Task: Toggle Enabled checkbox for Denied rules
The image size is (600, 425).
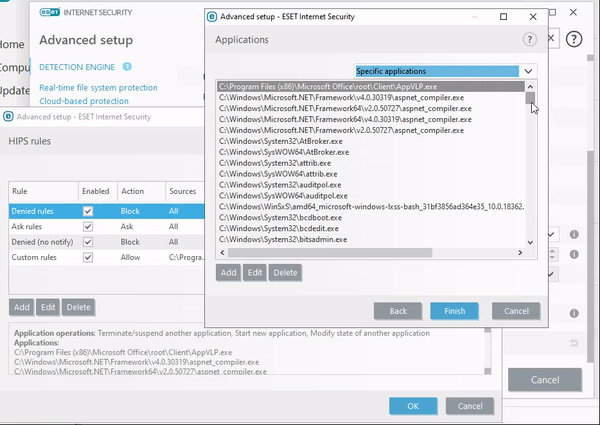Action: 88,211
